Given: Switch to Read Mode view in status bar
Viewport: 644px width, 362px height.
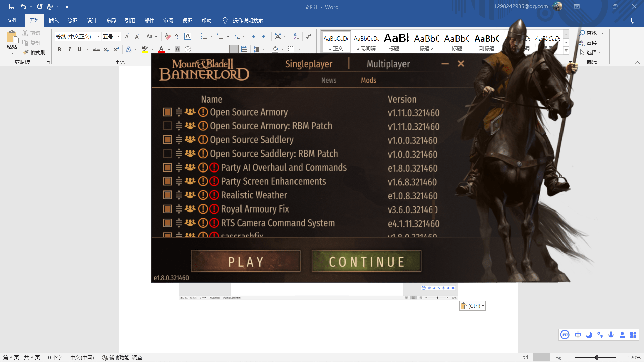Looking at the screenshot, I should tap(525, 357).
